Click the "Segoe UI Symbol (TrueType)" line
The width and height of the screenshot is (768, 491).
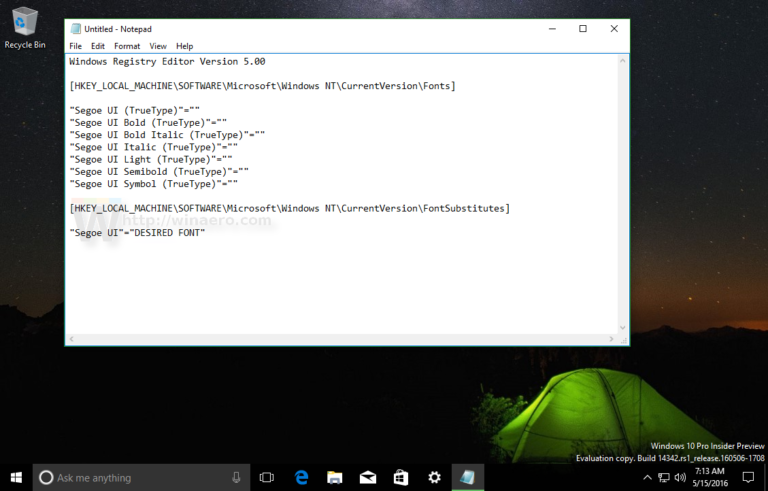tap(153, 184)
